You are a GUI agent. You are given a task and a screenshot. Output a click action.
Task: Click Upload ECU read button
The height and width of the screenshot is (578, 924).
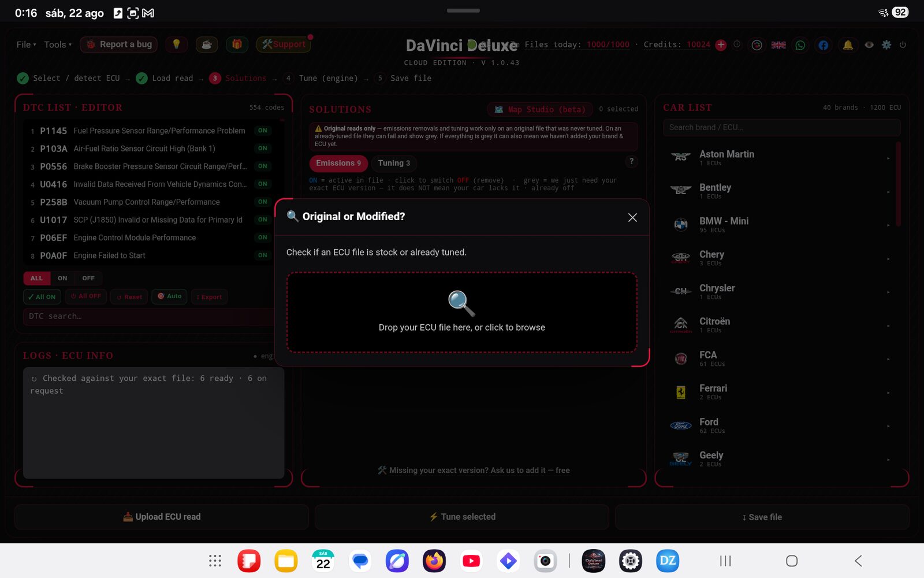[162, 517]
